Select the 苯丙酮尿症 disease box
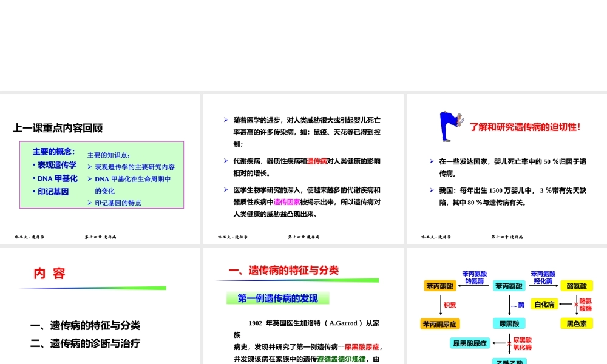Screen dimensions: 607x364 click(x=440, y=323)
